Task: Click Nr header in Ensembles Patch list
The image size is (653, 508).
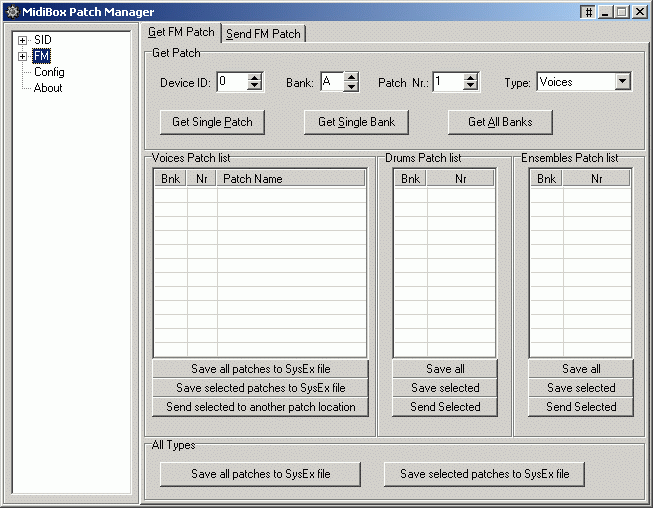Action: pos(596,179)
